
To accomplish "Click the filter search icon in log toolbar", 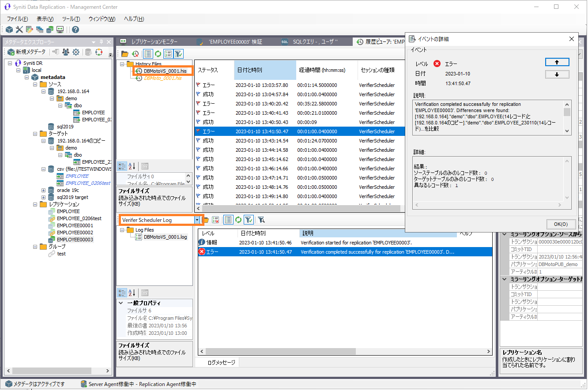I will point(261,220).
